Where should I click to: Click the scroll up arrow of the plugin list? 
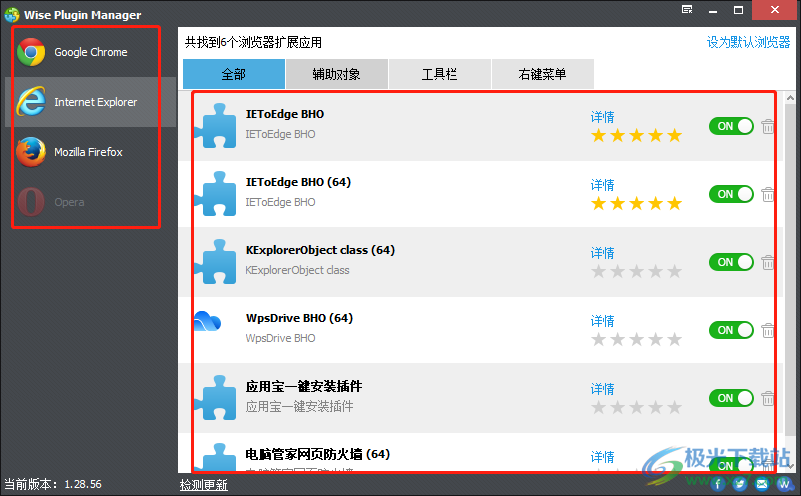tap(790, 98)
